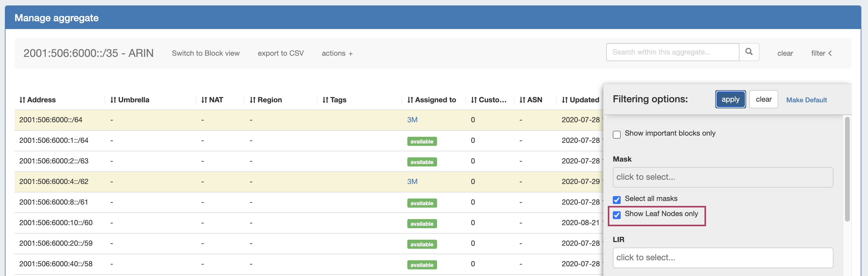The width and height of the screenshot is (868, 276).
Task: Click the Make Default link
Action: click(x=806, y=100)
